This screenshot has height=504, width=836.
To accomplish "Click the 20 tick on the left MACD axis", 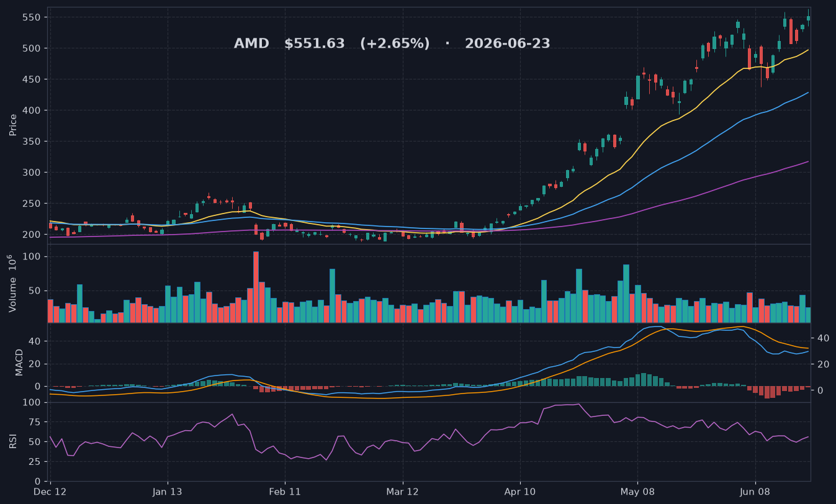I will pyautogui.click(x=35, y=364).
